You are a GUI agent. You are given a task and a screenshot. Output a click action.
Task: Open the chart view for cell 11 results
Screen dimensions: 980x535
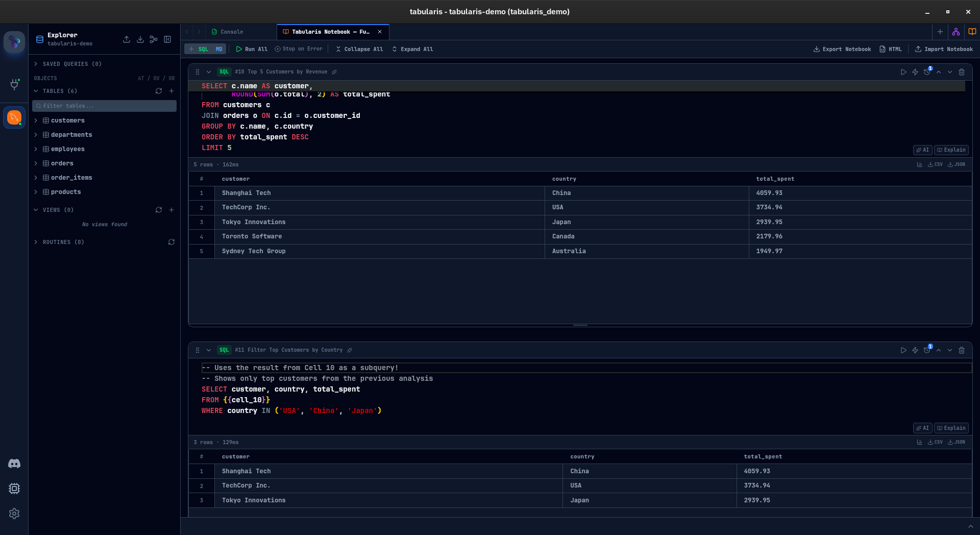click(919, 442)
